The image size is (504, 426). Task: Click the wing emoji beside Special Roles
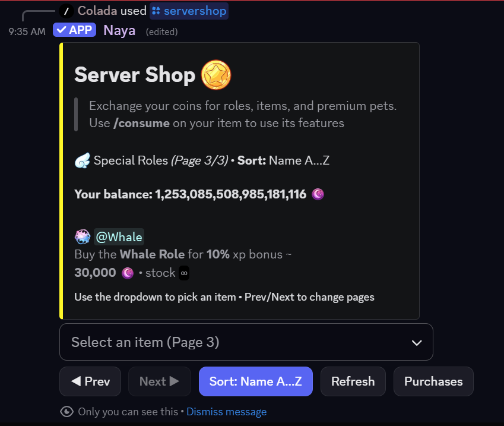tap(82, 160)
